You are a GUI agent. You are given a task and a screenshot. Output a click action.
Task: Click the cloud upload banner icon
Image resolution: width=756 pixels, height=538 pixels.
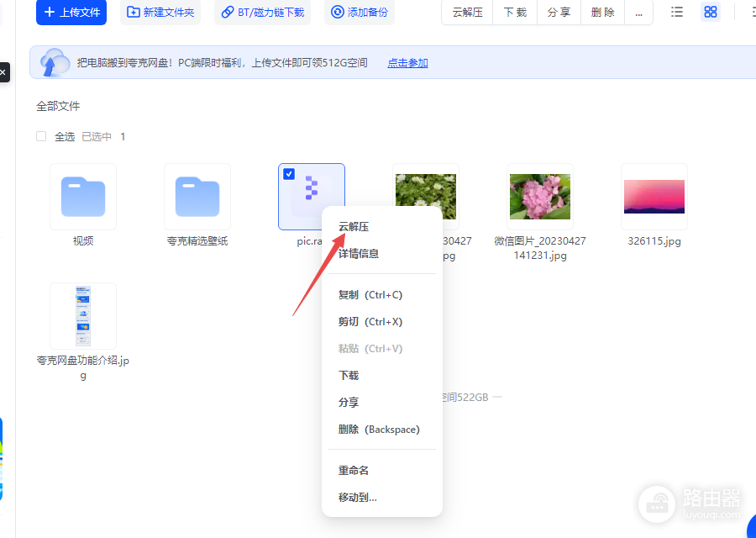pos(54,62)
